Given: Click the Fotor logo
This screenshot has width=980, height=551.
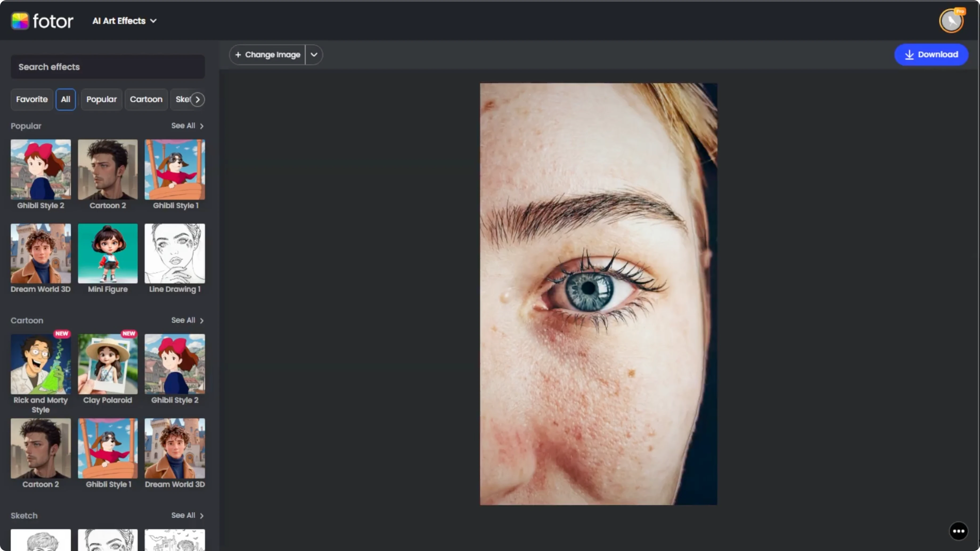Looking at the screenshot, I should tap(42, 21).
